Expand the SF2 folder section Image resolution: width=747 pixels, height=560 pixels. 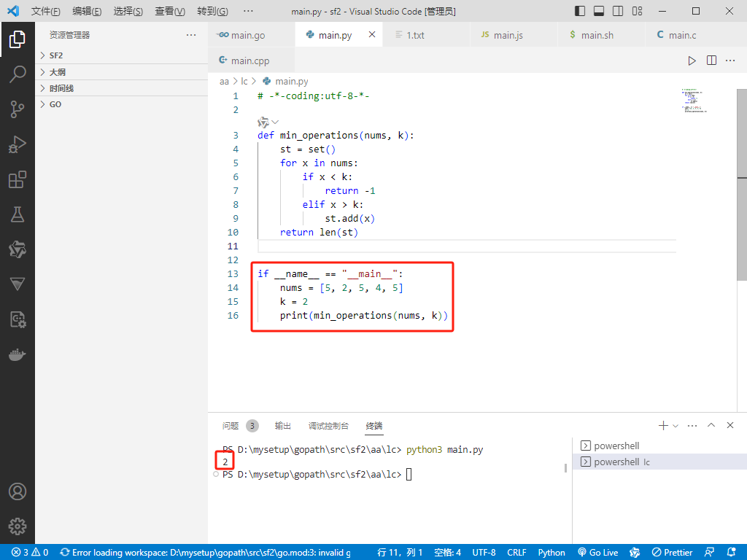(x=122, y=55)
